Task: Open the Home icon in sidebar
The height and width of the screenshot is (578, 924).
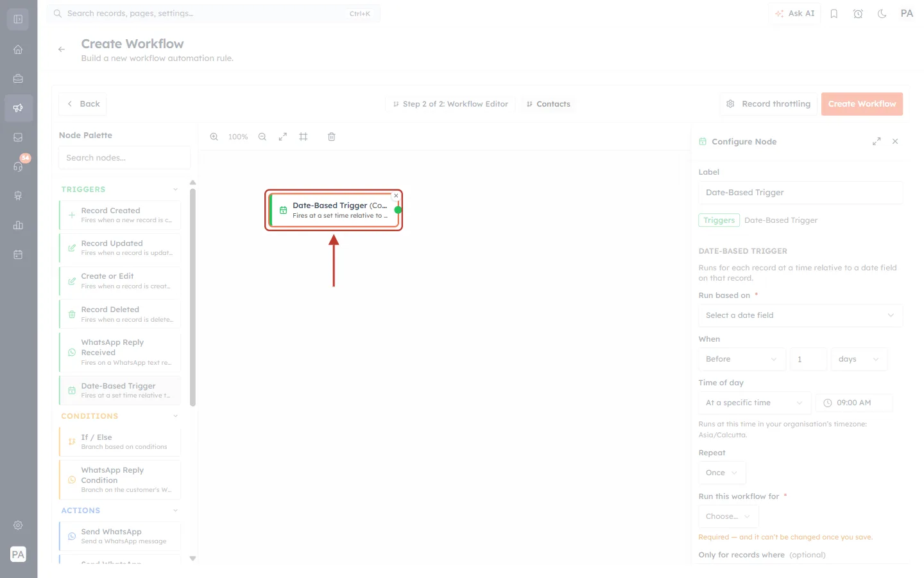Action: [18, 49]
